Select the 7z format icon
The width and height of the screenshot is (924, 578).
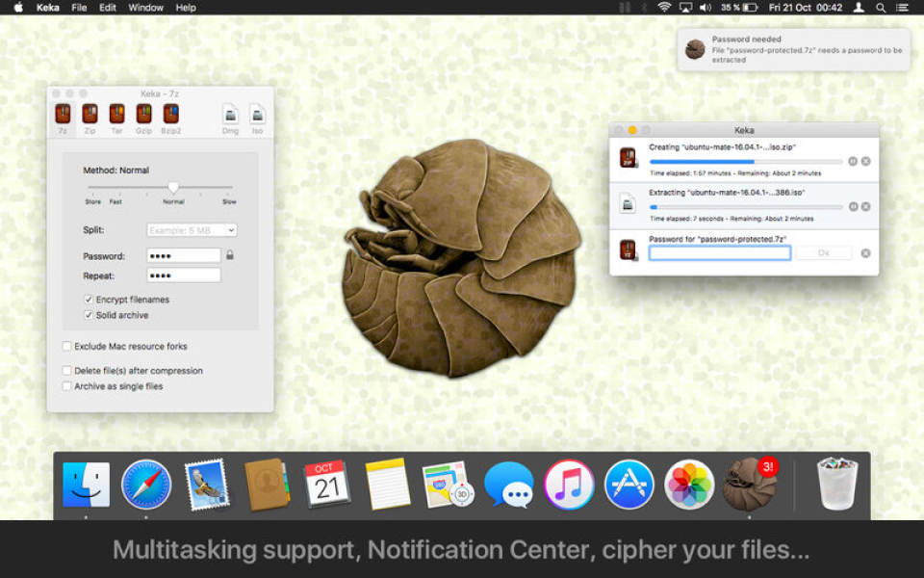coord(63,114)
